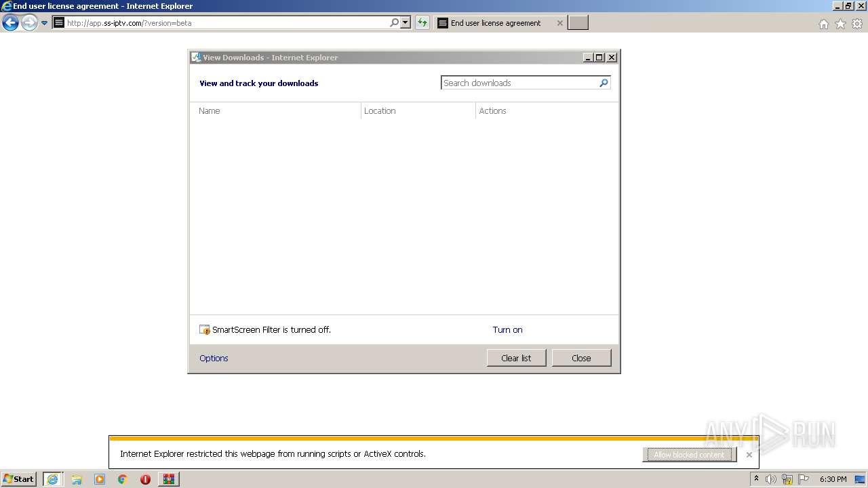Turn on SmartScreen Filter link
The width and height of the screenshot is (868, 488).
(x=507, y=330)
